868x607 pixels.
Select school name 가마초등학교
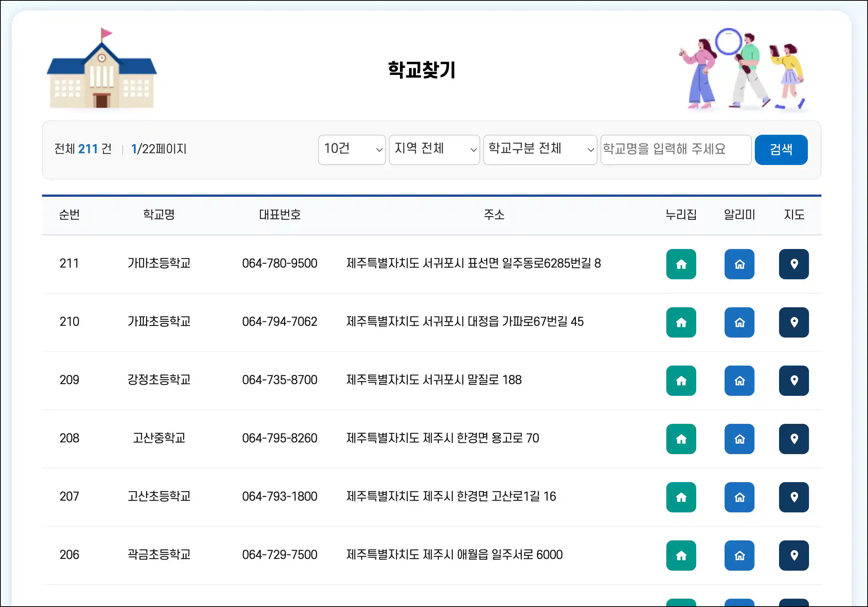coord(159,263)
